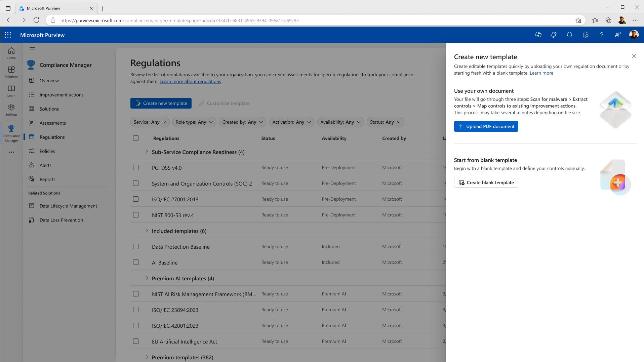The image size is (644, 362).
Task: Open the Activation filter dropdown
Action: coord(292,122)
